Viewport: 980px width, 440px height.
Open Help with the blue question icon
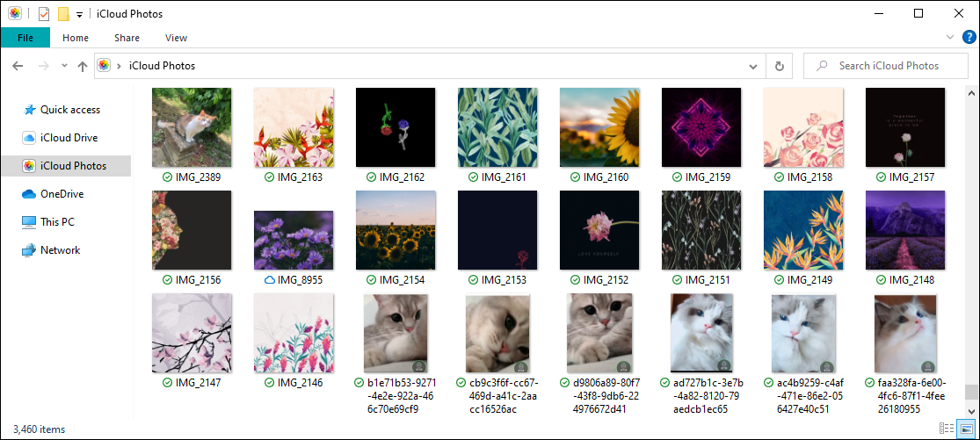click(969, 37)
